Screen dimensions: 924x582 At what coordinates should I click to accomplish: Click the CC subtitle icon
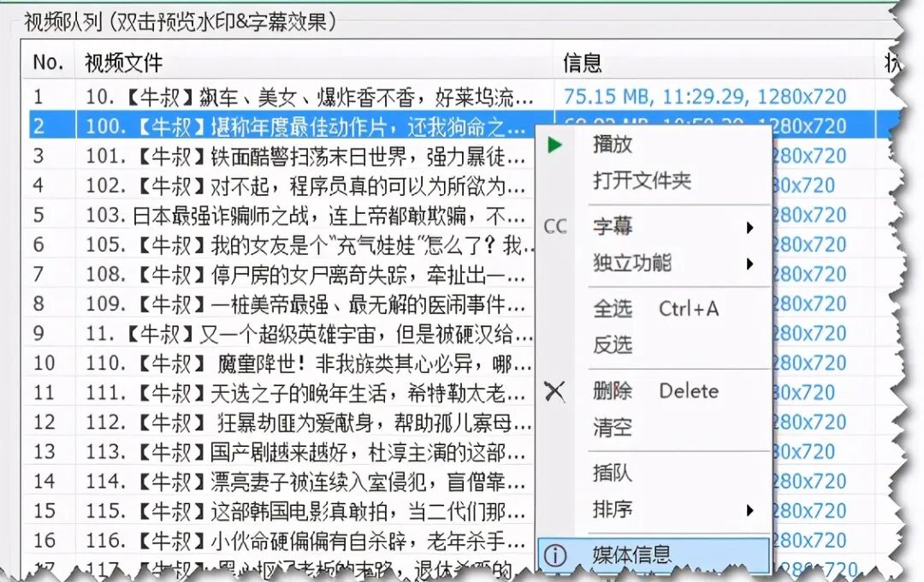554,227
